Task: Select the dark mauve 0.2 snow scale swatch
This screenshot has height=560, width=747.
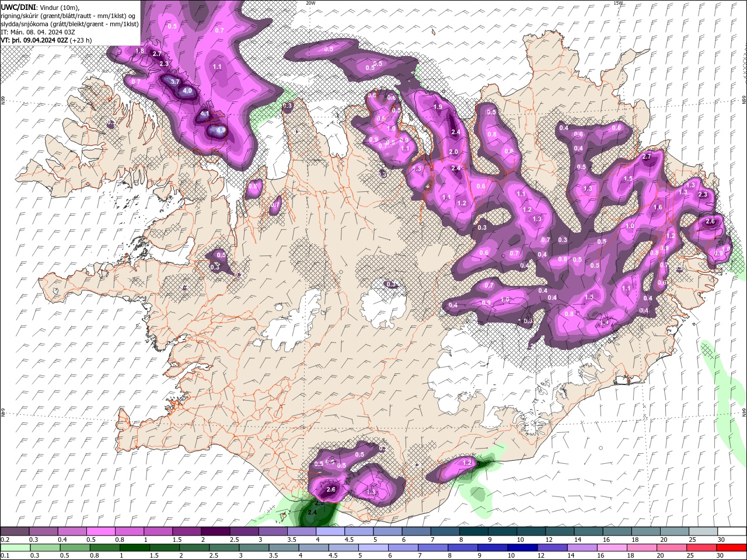Action: (15, 531)
